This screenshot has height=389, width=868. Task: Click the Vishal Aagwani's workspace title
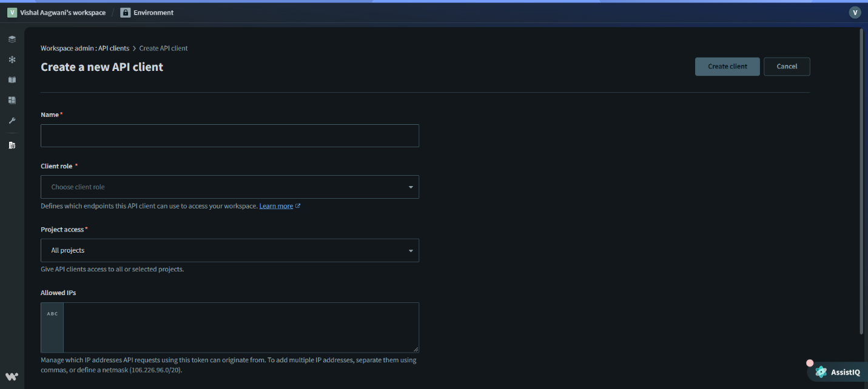[x=62, y=13]
